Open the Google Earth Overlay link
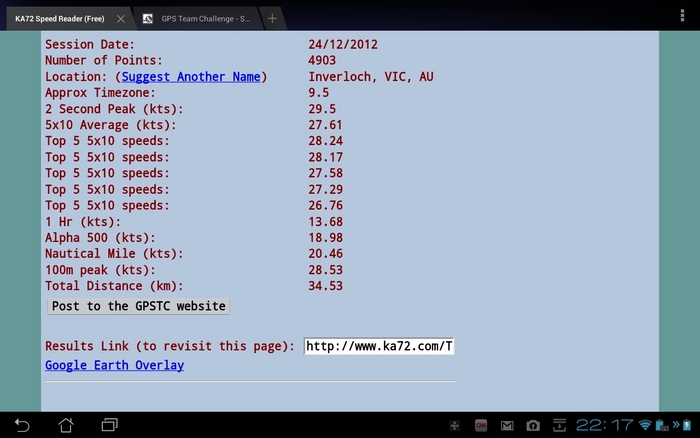Image resolution: width=700 pixels, height=438 pixels. [x=114, y=365]
